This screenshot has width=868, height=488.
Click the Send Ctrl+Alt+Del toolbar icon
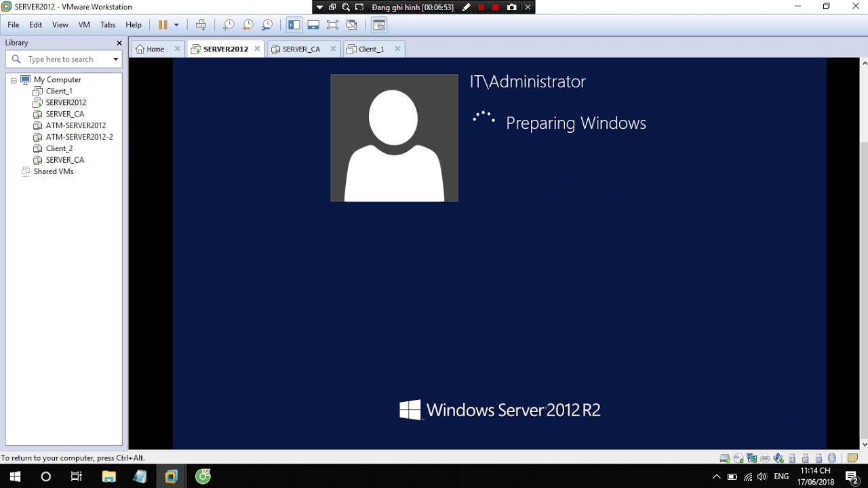tap(201, 25)
